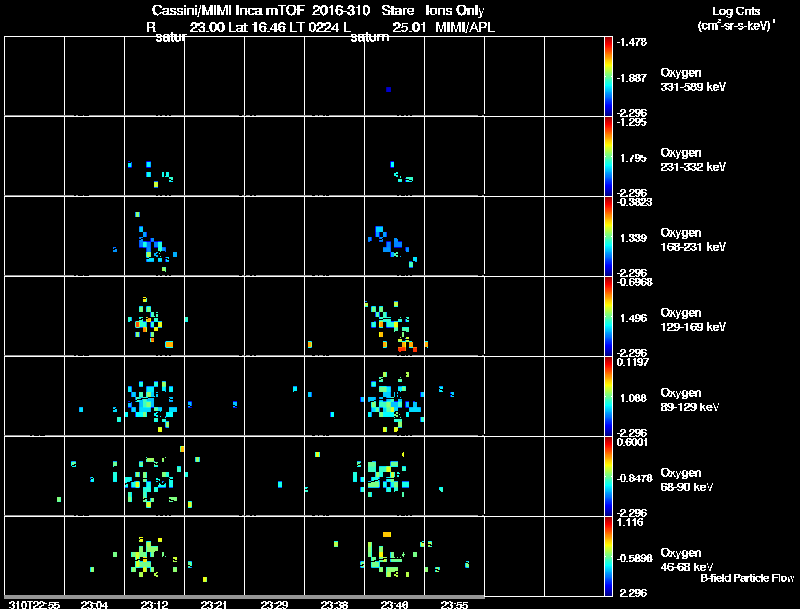
Task: Click the Oxygen 46-68 keV color bar
Action: pyautogui.click(x=608, y=556)
